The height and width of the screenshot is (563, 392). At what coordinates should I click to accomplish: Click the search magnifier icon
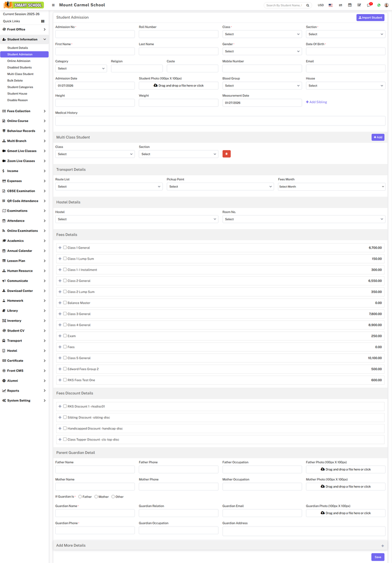coord(308,5)
